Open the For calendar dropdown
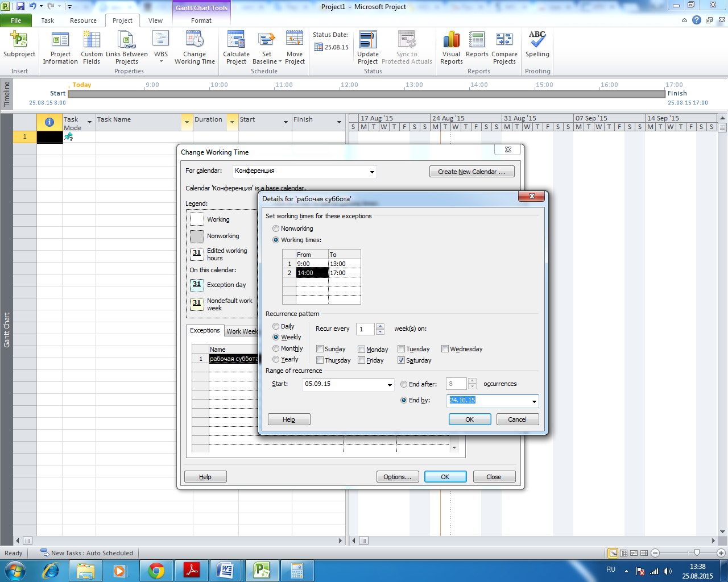 coord(372,172)
